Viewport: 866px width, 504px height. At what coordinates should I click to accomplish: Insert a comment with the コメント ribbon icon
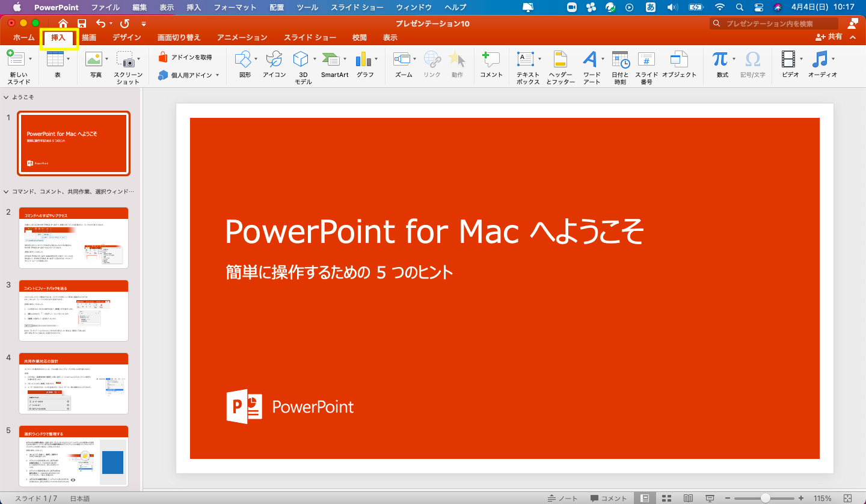tap(491, 59)
